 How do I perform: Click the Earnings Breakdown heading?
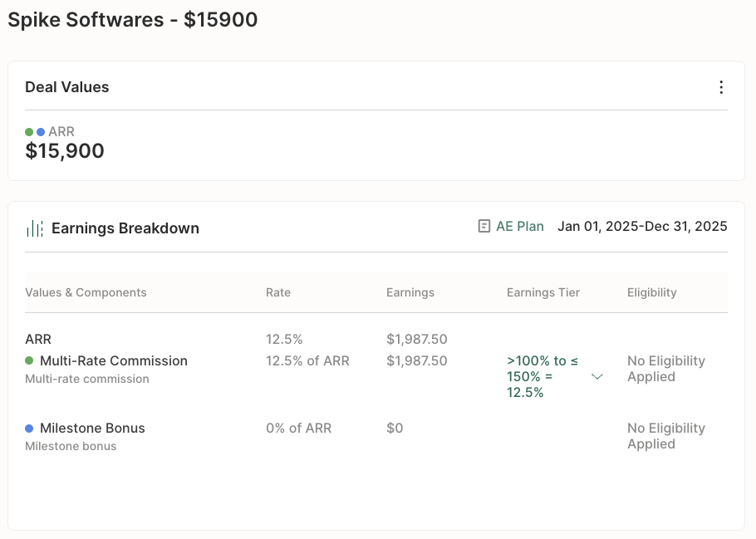[125, 228]
